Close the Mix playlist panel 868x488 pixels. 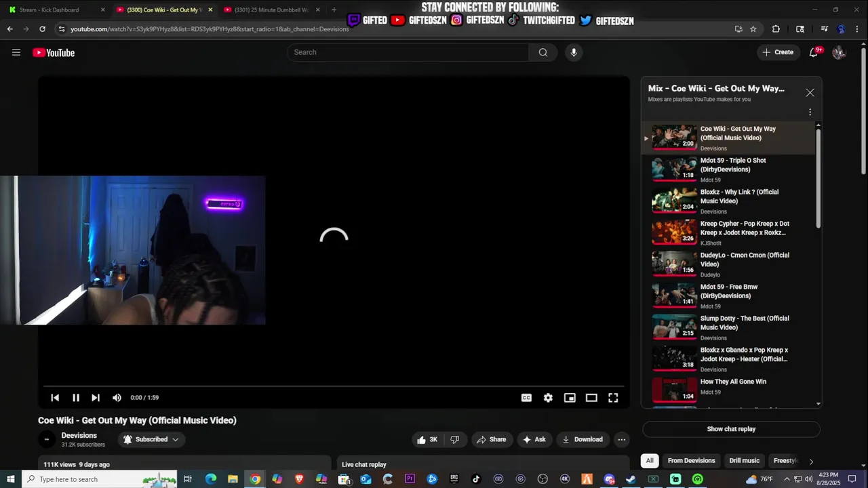pos(810,93)
